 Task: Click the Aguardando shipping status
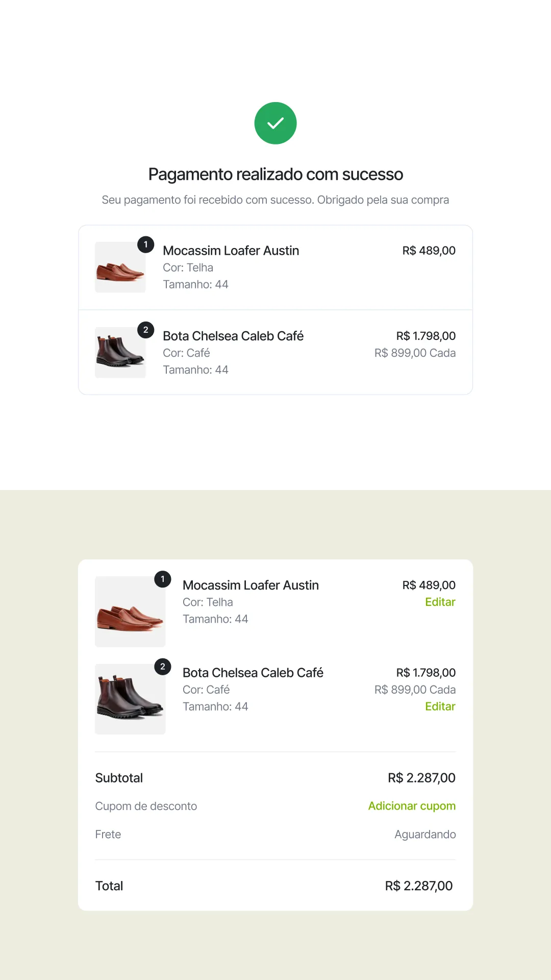[x=425, y=834]
